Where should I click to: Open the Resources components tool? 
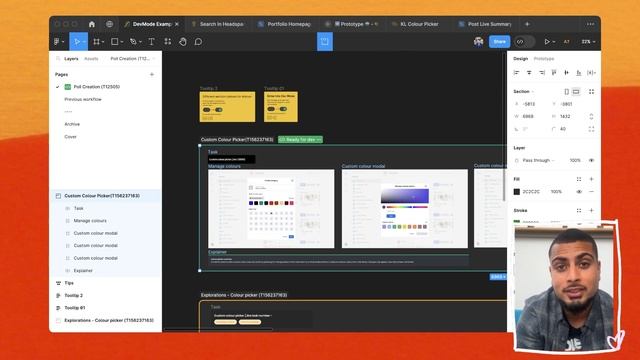coord(168,42)
